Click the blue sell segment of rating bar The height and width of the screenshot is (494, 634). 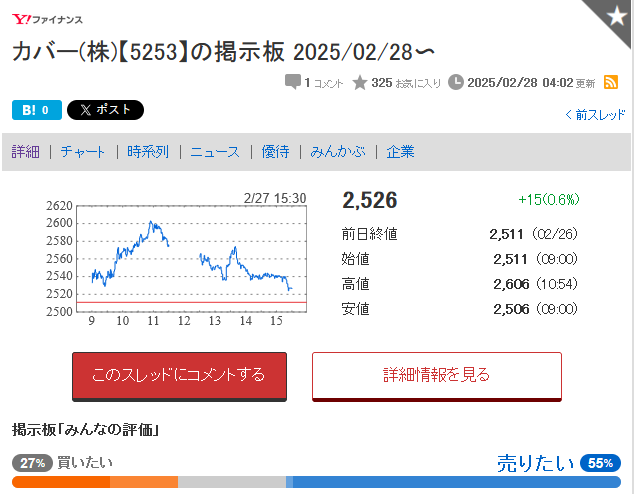point(454,482)
